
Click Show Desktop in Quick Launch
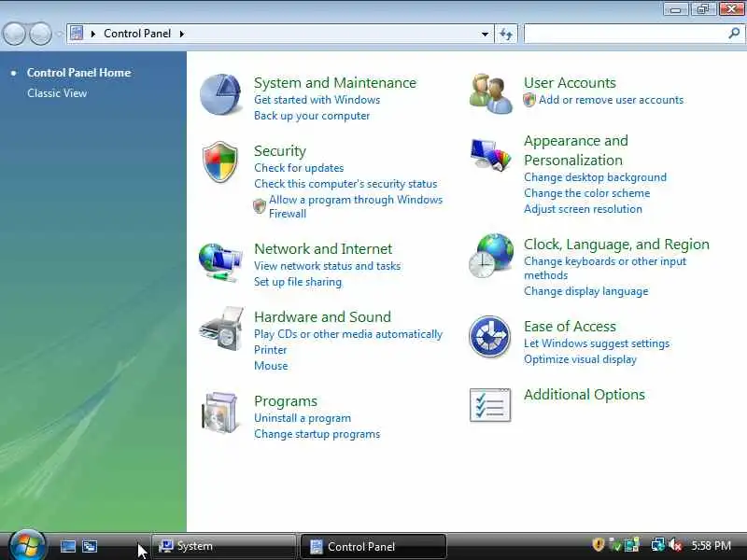tap(67, 546)
